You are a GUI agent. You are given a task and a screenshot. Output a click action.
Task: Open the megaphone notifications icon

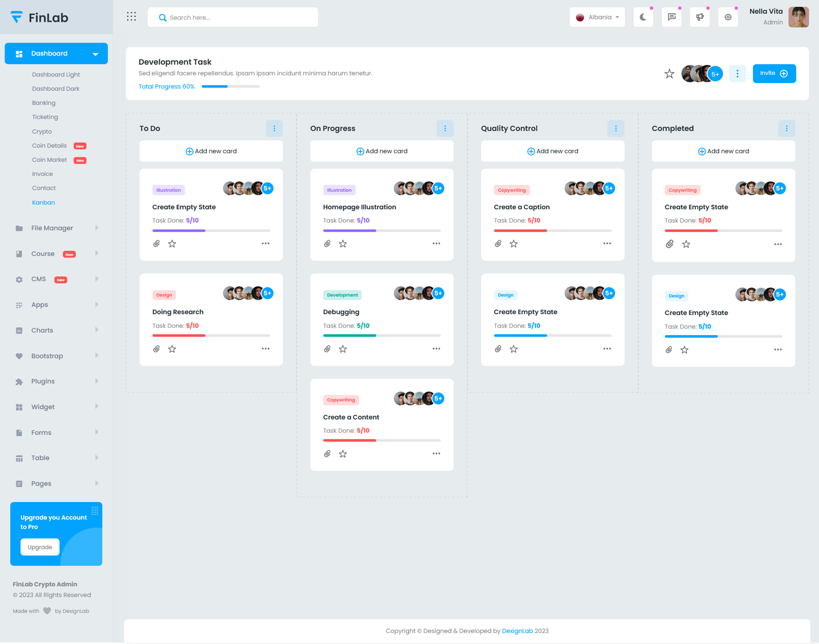point(700,17)
